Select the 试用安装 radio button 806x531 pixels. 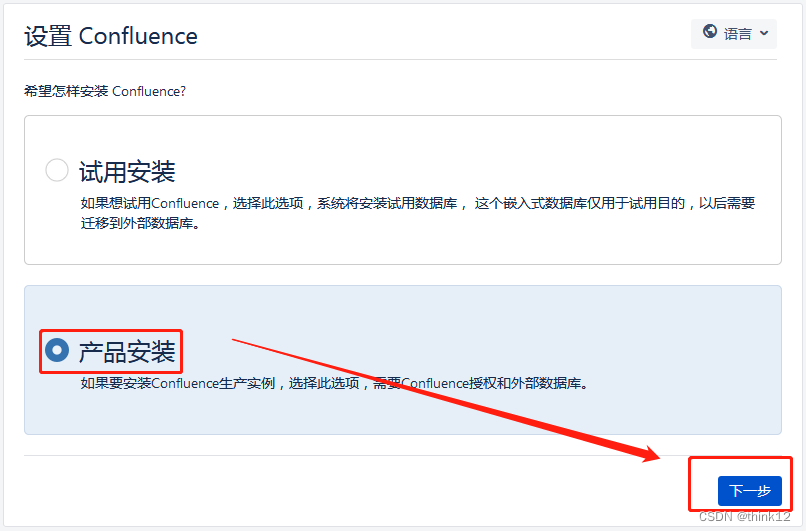(57, 170)
